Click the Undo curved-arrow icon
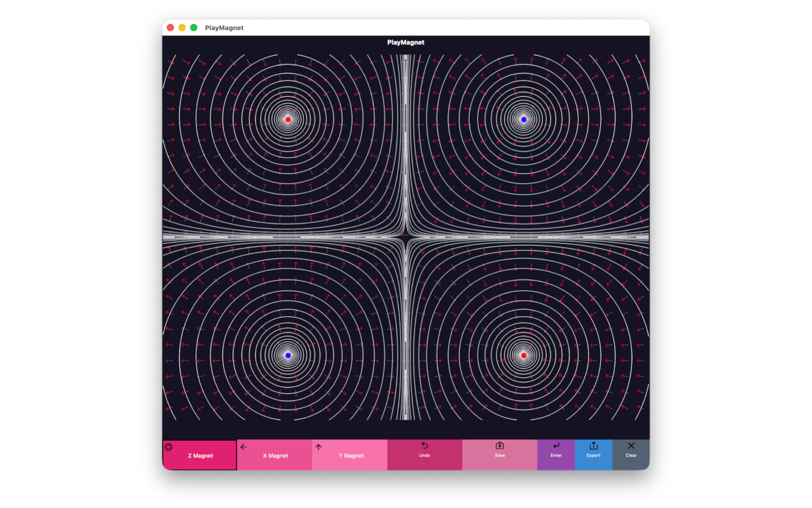This screenshot has width=812, height=508. click(425, 445)
